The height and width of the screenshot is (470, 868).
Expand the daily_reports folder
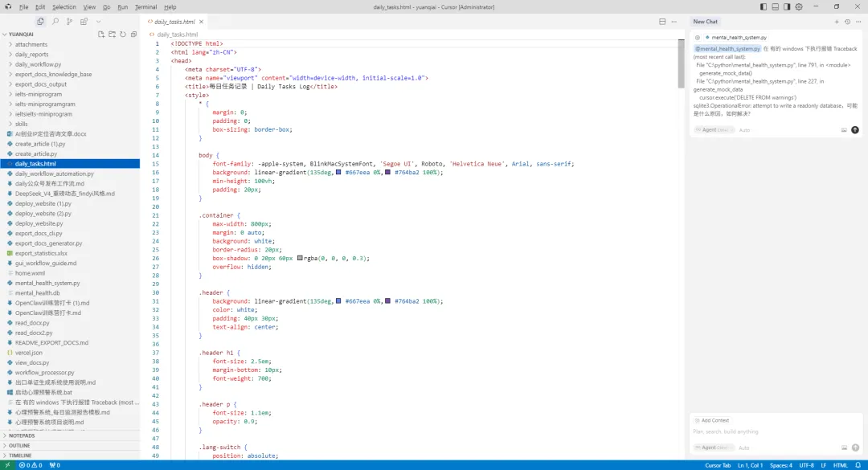tap(31, 55)
